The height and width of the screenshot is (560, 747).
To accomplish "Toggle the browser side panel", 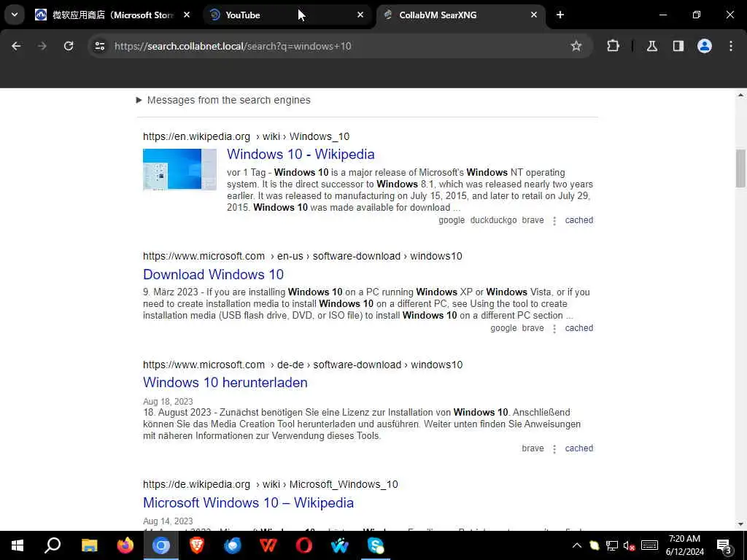I will click(x=678, y=46).
